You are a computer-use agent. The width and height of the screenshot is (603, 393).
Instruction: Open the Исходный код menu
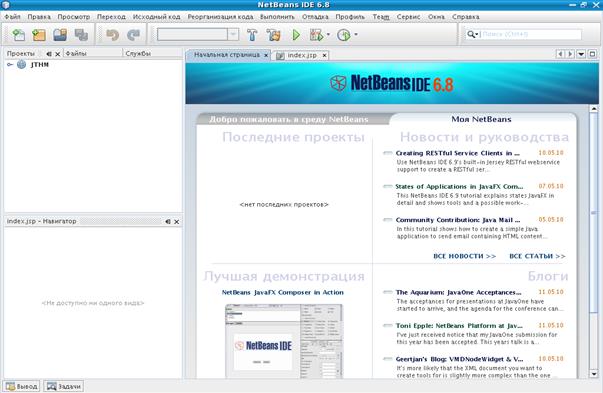[x=156, y=17]
